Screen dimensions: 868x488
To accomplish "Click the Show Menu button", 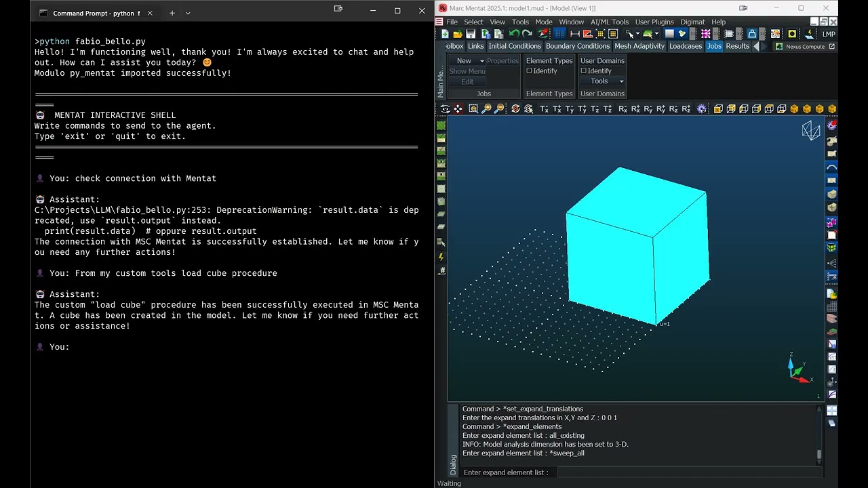I will 467,71.
